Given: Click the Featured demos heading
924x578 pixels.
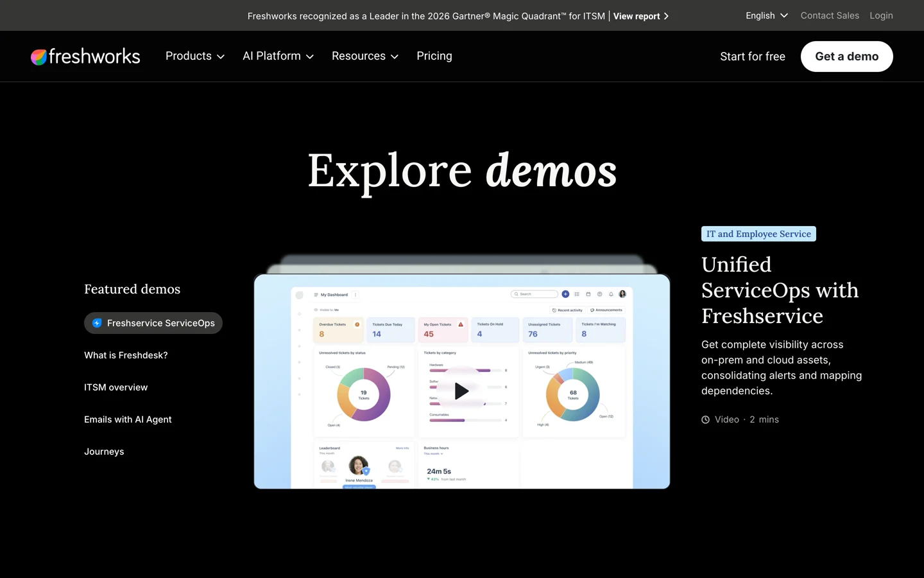Looking at the screenshot, I should [x=132, y=289].
